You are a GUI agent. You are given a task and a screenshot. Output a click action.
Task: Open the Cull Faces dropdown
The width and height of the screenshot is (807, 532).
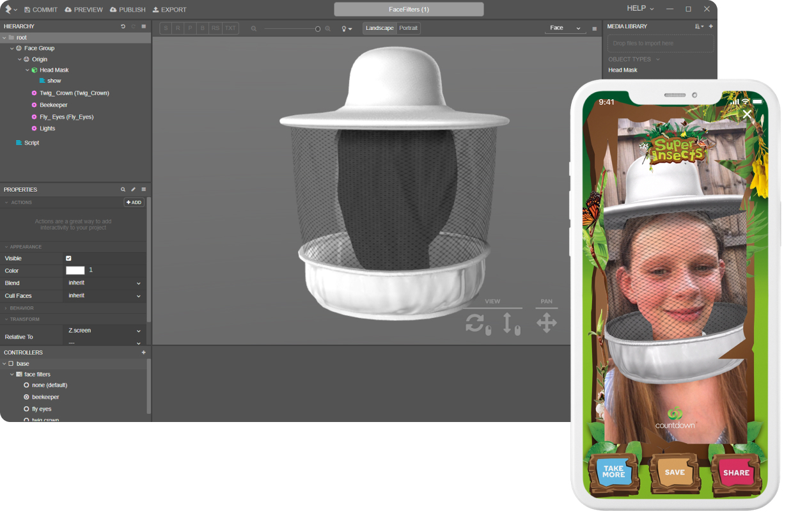(105, 295)
